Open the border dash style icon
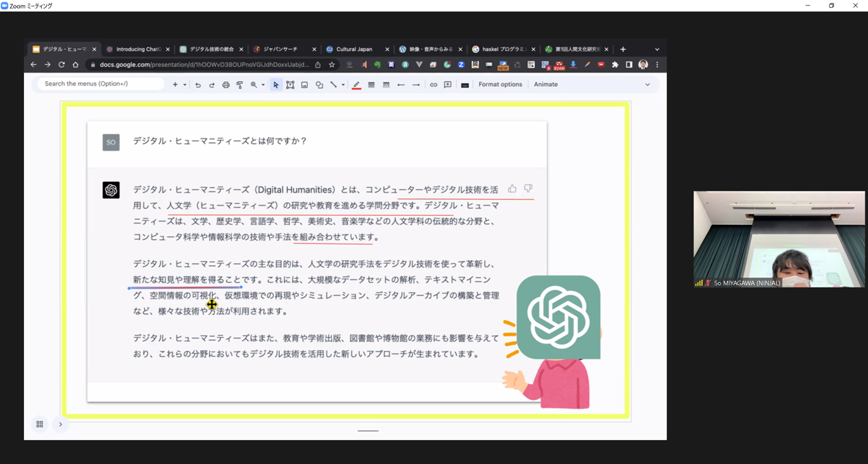 coord(386,85)
